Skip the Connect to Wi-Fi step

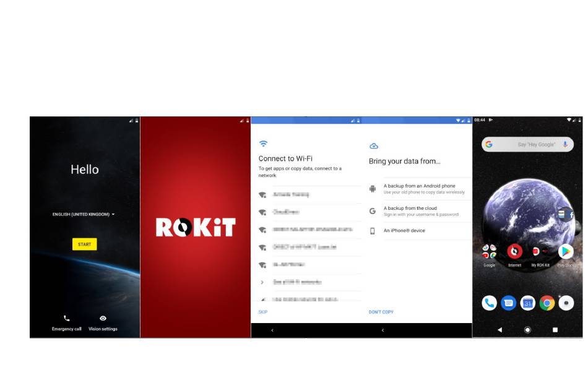point(263,312)
